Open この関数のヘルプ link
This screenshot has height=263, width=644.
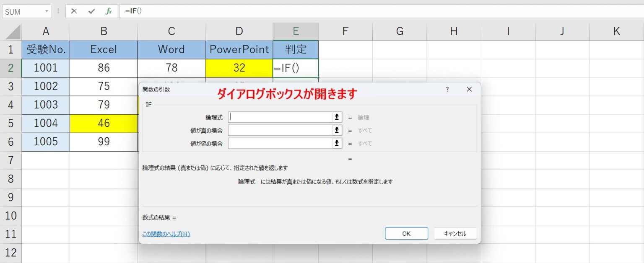167,234
